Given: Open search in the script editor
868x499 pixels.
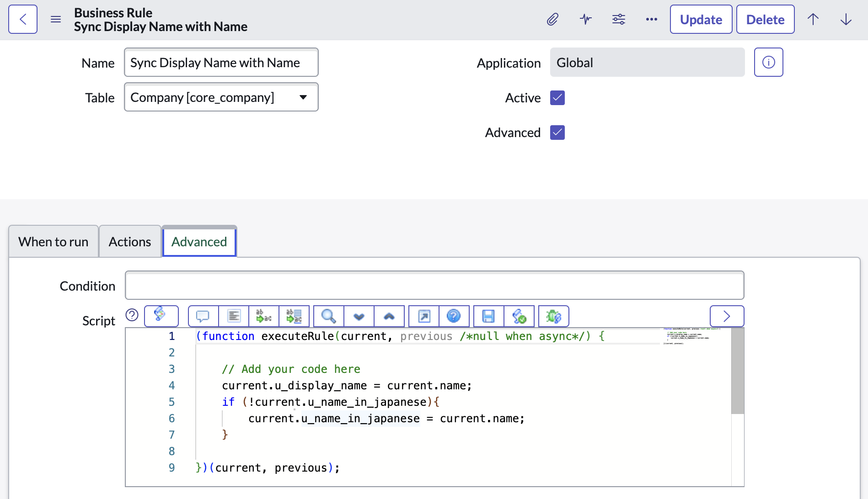Looking at the screenshot, I should (x=328, y=316).
